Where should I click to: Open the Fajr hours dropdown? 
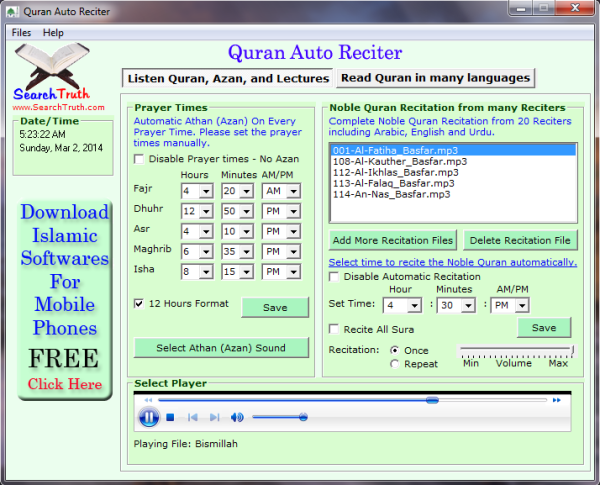[206, 191]
